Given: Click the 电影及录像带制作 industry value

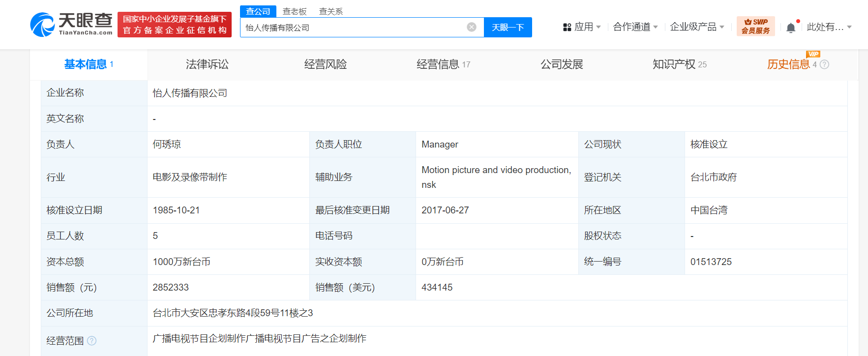Looking at the screenshot, I should [190, 177].
